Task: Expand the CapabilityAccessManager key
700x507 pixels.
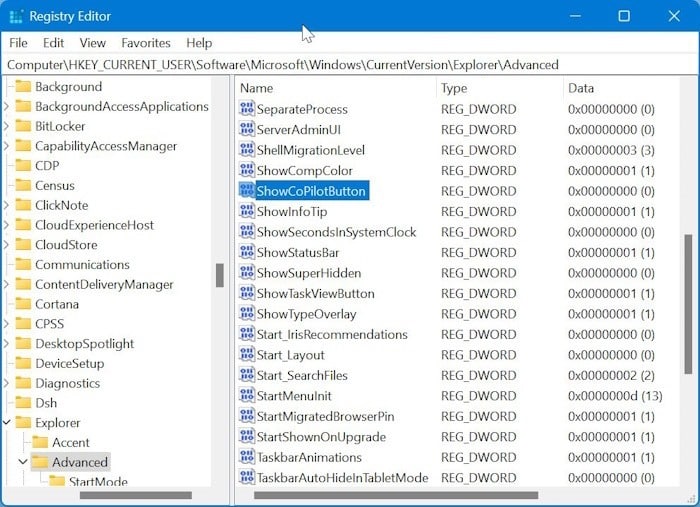Action: click(6, 146)
